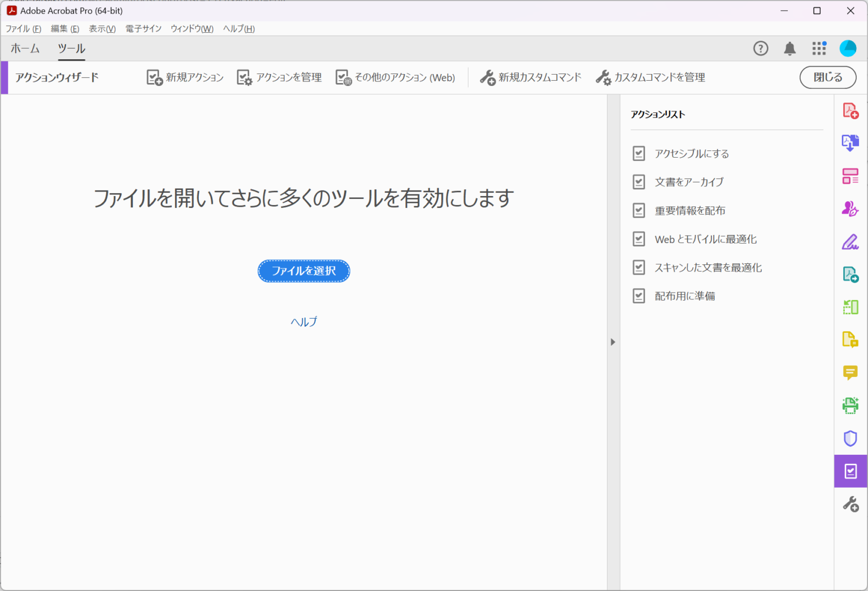Expand the collapsed panel arrow
Screen dimensions: 868x591
(x=613, y=342)
